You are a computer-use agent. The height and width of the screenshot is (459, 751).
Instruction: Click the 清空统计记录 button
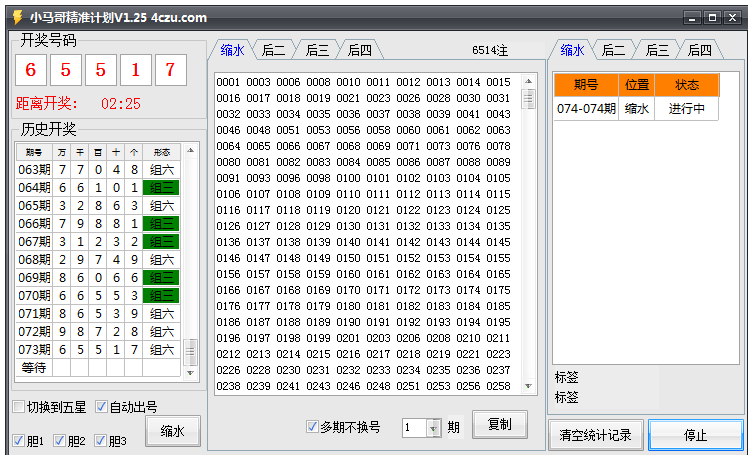coord(595,435)
